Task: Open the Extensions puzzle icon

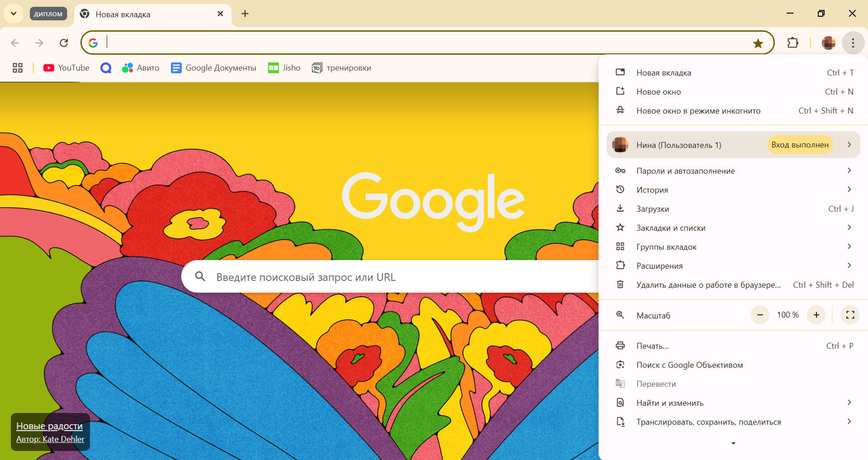Action: [x=793, y=43]
